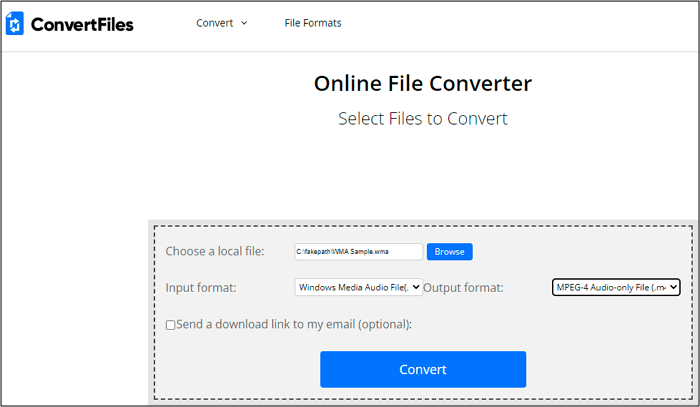
Task: Click the ConvertFiles blue file logo icon
Action: (15, 24)
